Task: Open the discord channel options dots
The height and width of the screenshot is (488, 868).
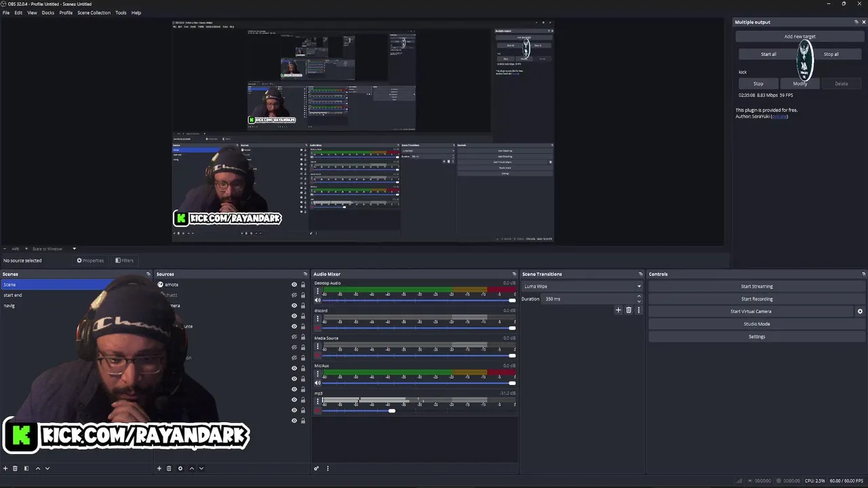Action: point(317,319)
